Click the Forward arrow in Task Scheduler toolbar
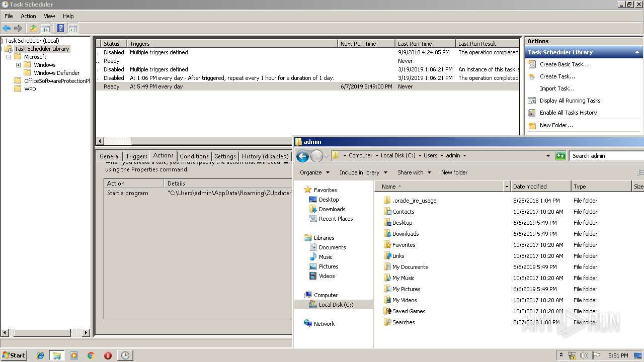 [18, 29]
